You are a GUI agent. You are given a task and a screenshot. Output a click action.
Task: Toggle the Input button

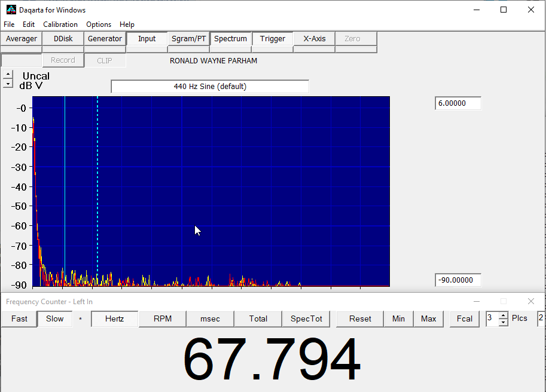pyautogui.click(x=147, y=39)
